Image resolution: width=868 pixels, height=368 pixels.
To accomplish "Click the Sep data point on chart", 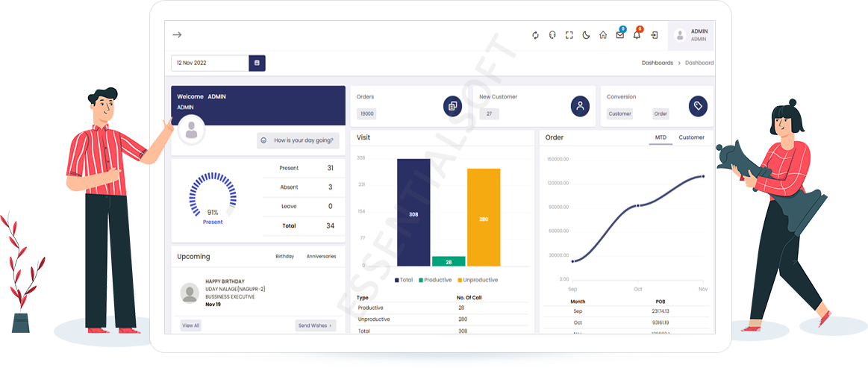I will click(x=573, y=261).
